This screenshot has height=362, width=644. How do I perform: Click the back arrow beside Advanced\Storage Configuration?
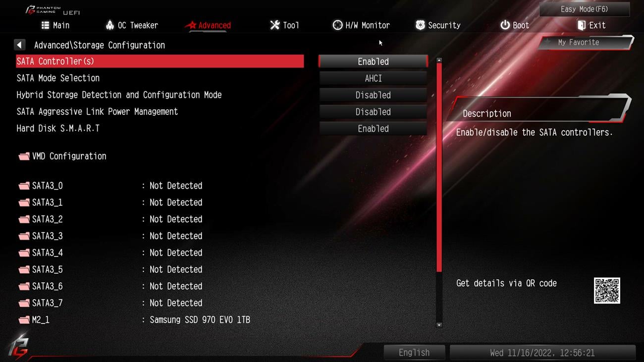pyautogui.click(x=20, y=45)
